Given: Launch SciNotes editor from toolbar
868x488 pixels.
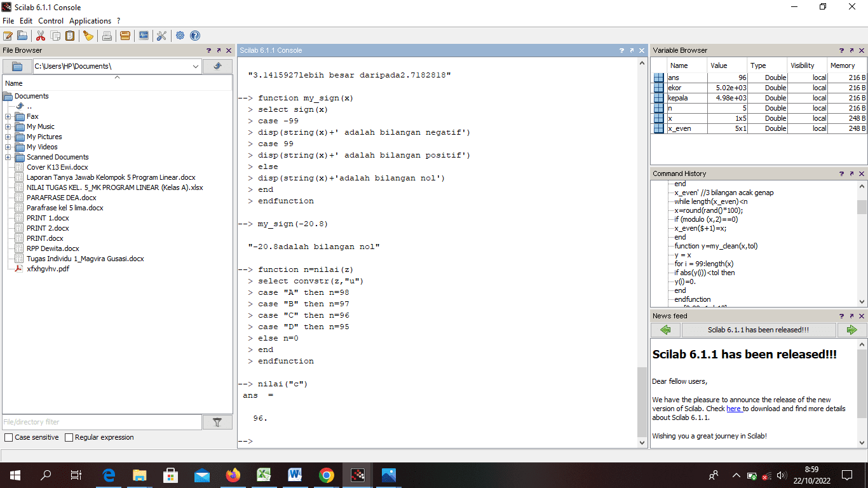Looking at the screenshot, I should point(8,36).
